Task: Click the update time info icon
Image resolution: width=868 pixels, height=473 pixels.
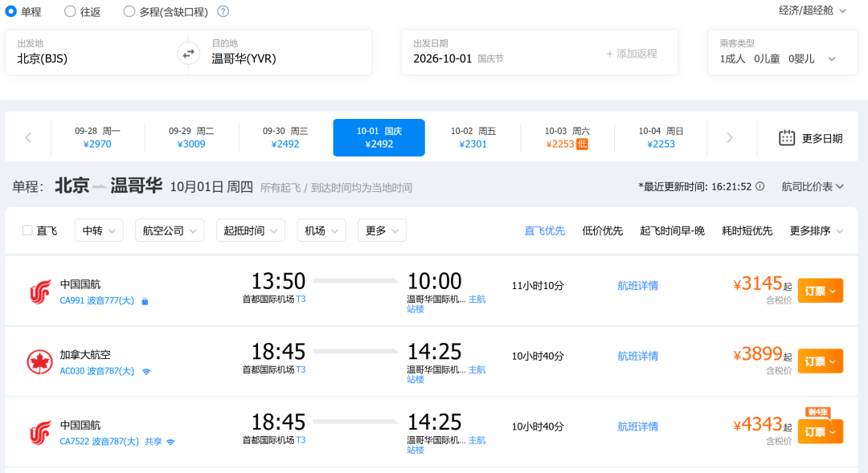Action: pos(760,186)
